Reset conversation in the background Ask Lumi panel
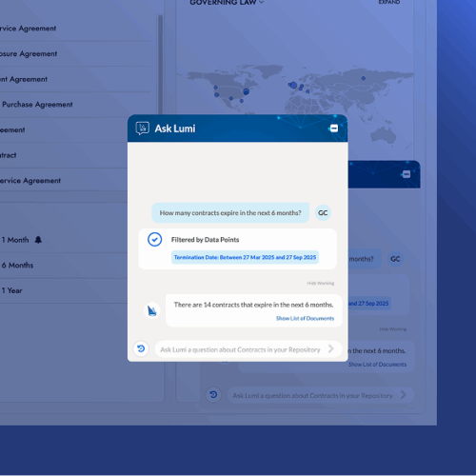Screen dimensions: 476x476 tap(213, 394)
